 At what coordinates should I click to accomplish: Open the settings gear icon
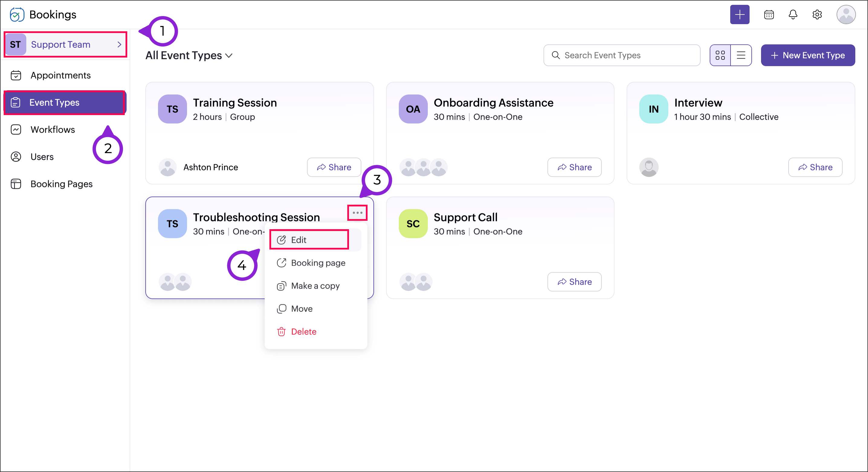tap(817, 14)
